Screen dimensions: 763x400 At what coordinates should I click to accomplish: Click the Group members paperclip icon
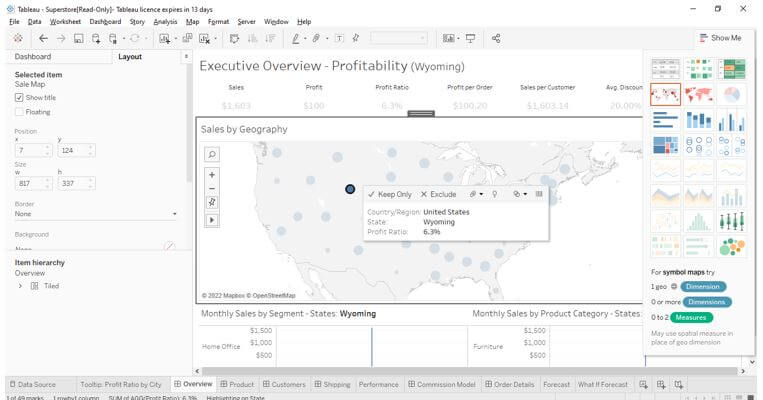coord(316,38)
